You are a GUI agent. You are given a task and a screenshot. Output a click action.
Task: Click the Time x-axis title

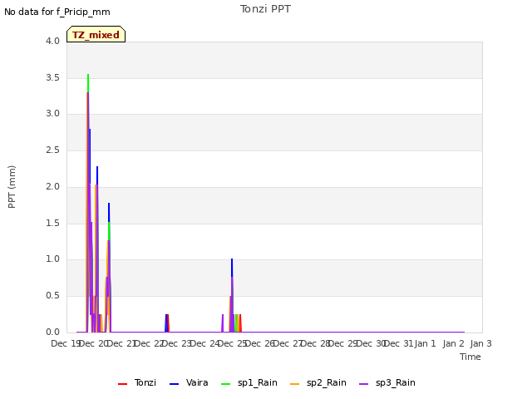pos(470,357)
